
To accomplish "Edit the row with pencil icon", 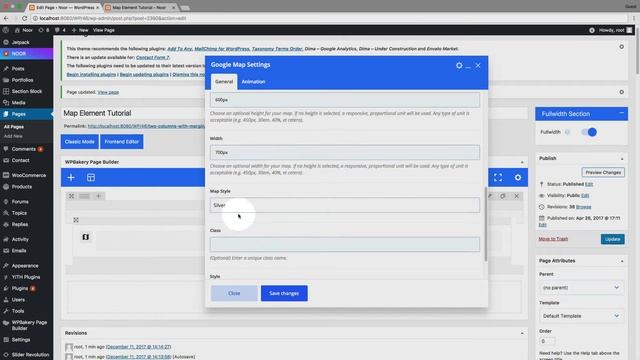I will [x=490, y=196].
